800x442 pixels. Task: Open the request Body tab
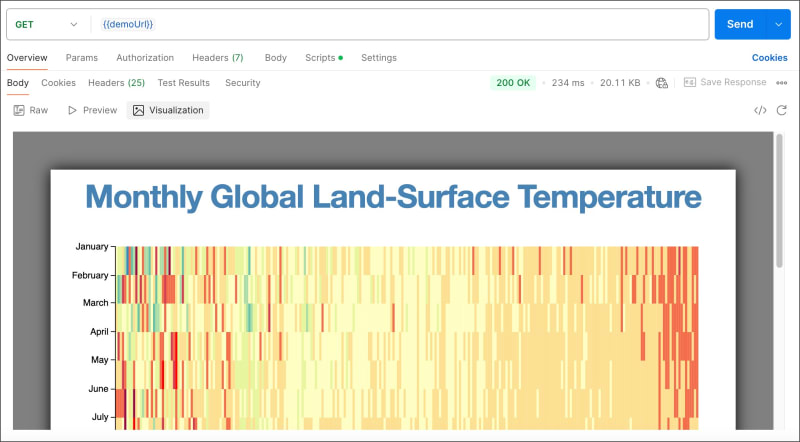tap(276, 58)
